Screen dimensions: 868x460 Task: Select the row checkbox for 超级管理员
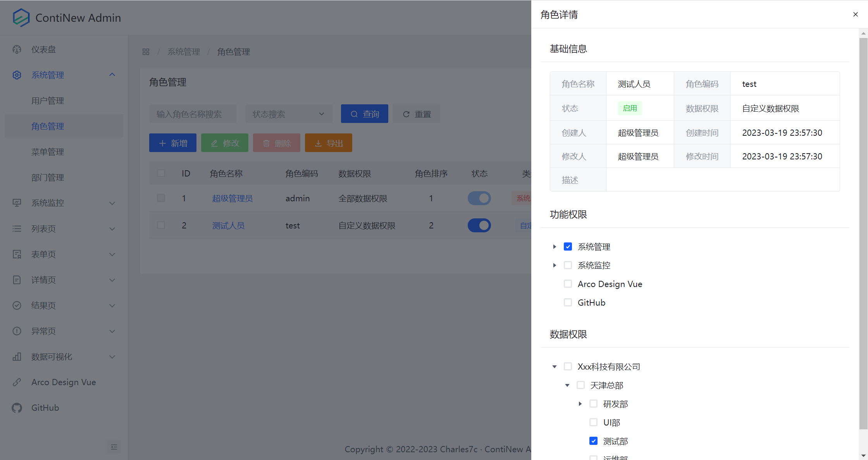click(x=161, y=198)
